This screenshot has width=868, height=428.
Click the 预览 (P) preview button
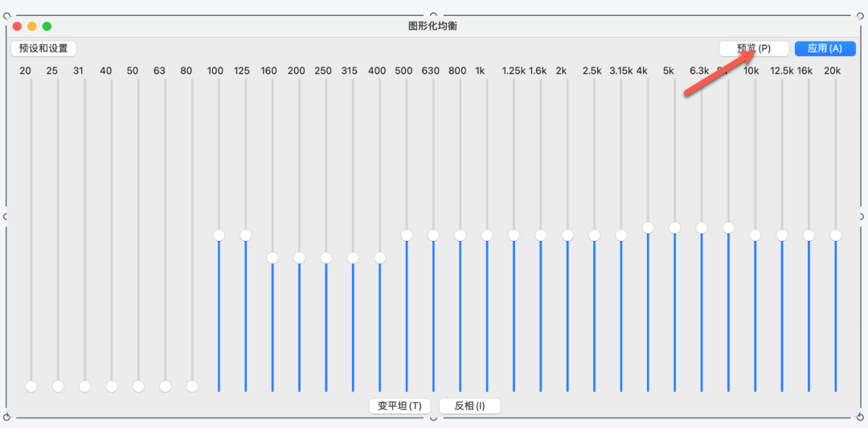754,49
